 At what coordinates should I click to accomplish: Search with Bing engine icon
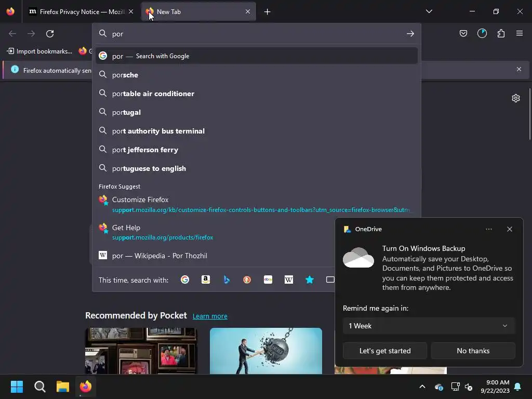pyautogui.click(x=227, y=280)
